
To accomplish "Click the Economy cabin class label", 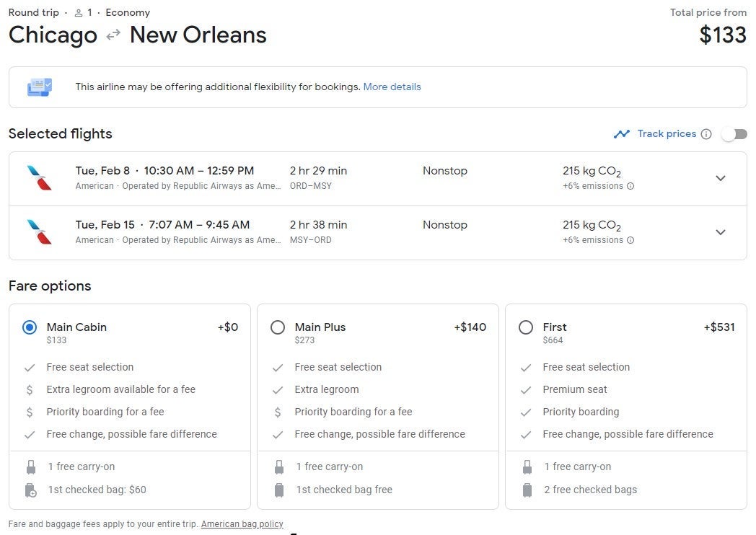I will point(128,12).
